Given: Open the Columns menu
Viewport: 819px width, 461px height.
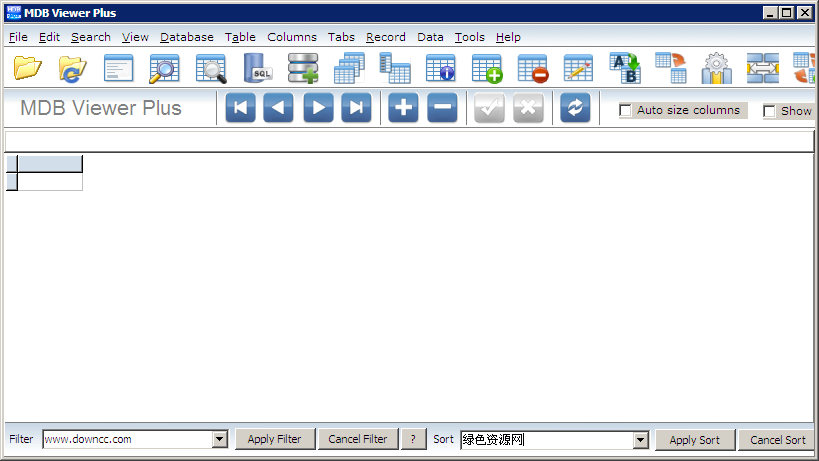Looking at the screenshot, I should (x=292, y=37).
